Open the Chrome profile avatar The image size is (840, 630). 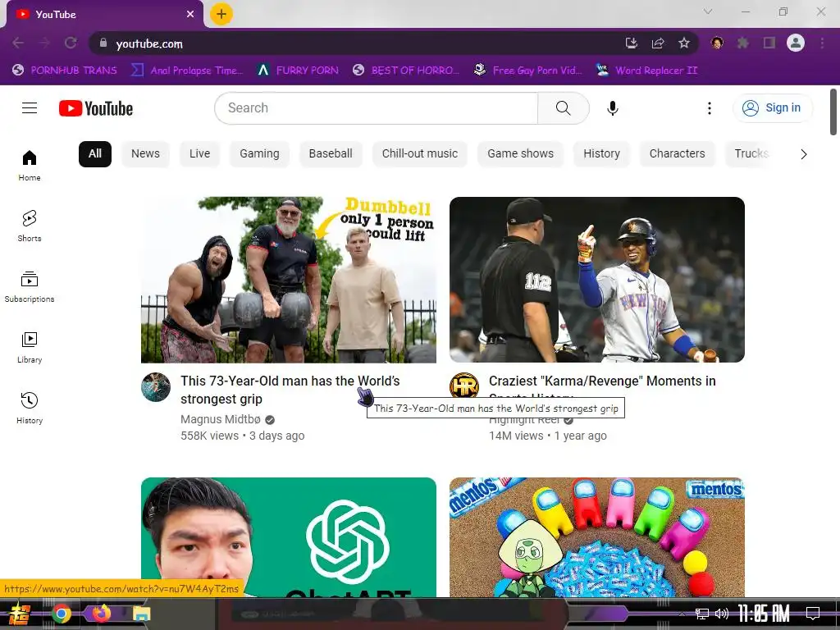click(796, 43)
